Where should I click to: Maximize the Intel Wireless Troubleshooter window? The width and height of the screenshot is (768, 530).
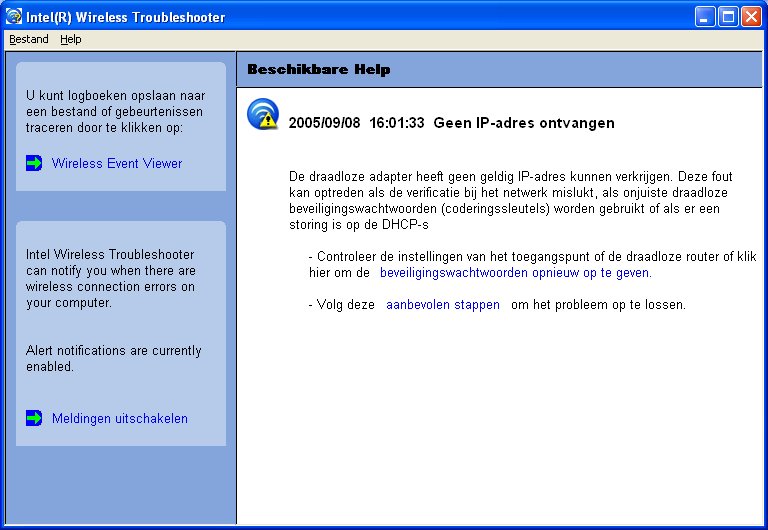click(x=728, y=17)
